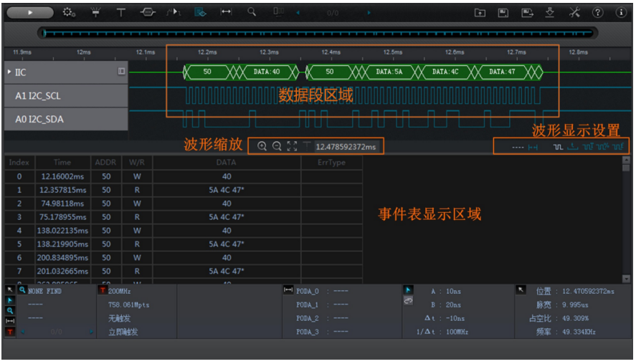Click the Index column header
The width and height of the screenshot is (636, 364).
19,162
